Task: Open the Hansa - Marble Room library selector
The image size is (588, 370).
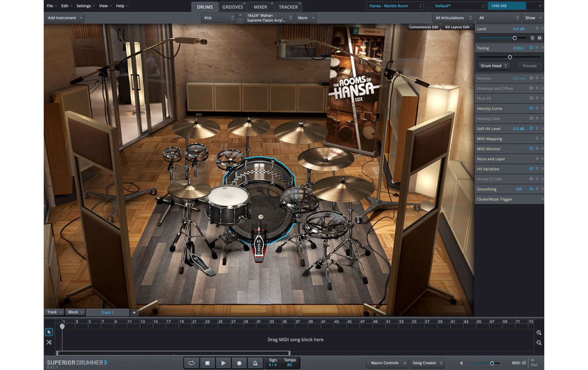Action: (395, 6)
